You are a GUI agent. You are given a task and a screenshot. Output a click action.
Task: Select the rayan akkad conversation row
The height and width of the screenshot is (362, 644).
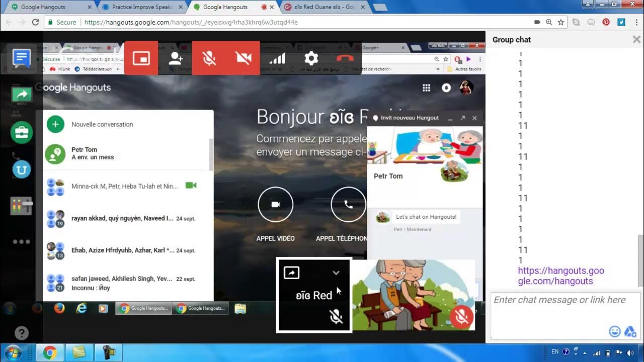126,219
